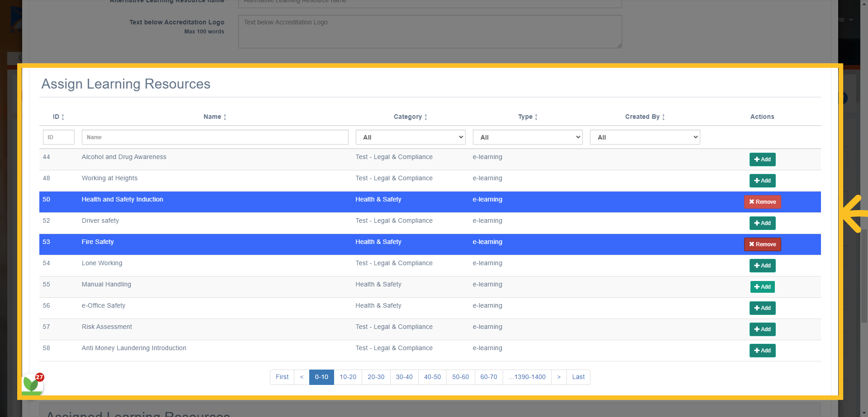Click the ID 58 cell
The height and width of the screenshot is (417, 868).
pyautogui.click(x=46, y=348)
